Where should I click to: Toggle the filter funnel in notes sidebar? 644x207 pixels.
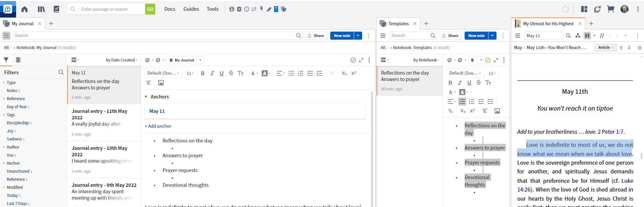point(6,60)
